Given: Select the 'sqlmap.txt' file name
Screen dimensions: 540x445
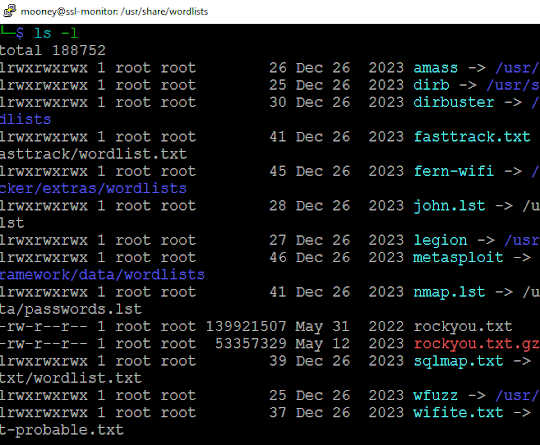Looking at the screenshot, I should (458, 361).
